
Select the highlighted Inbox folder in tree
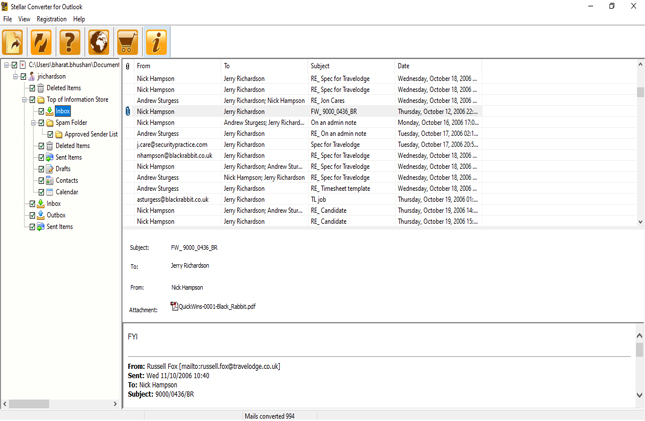63,111
